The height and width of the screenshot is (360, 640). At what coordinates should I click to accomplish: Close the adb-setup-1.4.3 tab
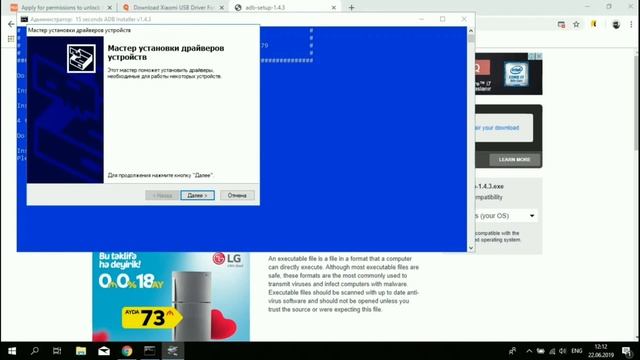click(x=333, y=7)
